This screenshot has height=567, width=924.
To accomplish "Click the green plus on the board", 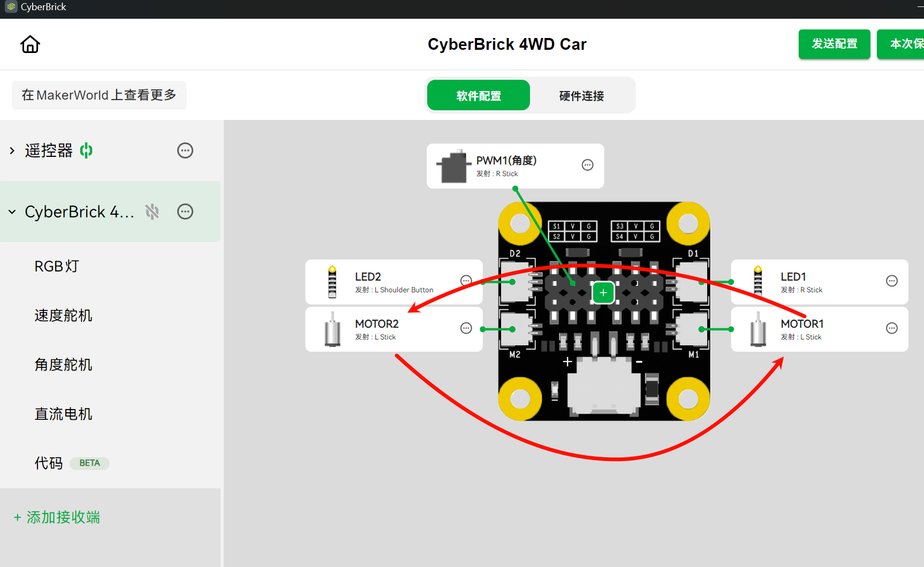I will (x=603, y=293).
